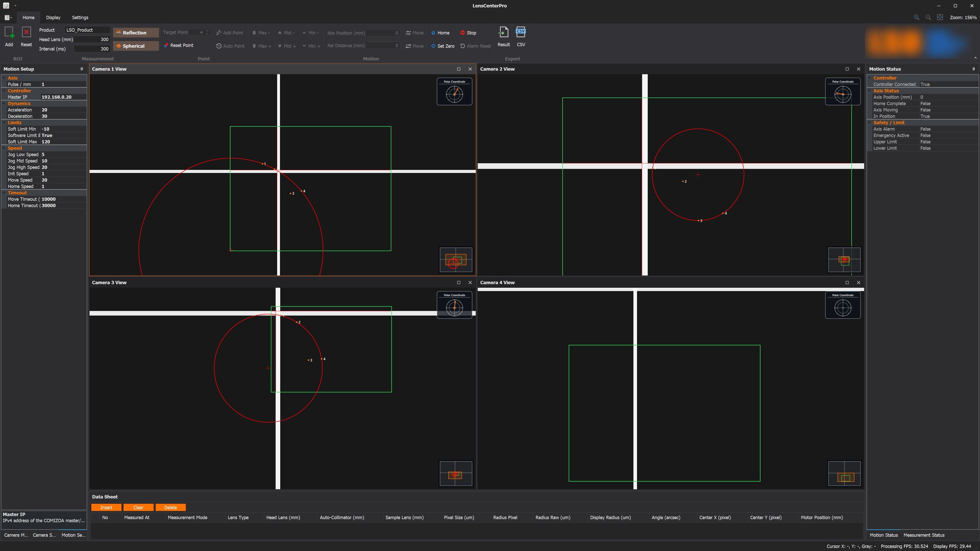
Task: Collapse the Speed section in Motion Setup
Action: click(4, 148)
